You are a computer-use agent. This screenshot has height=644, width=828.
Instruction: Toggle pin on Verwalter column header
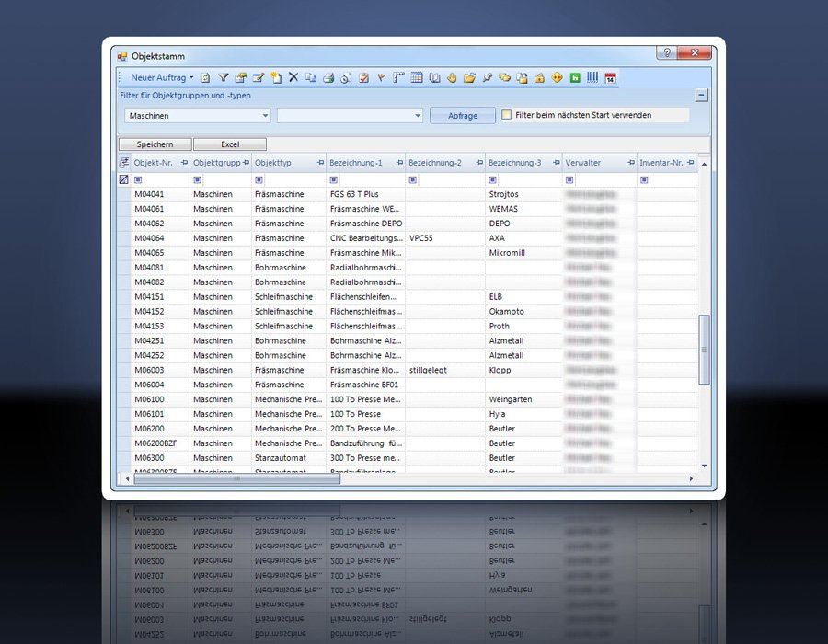coord(631,163)
